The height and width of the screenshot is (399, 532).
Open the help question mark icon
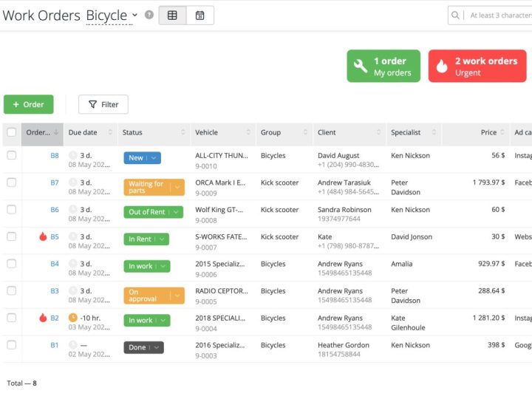click(x=149, y=15)
